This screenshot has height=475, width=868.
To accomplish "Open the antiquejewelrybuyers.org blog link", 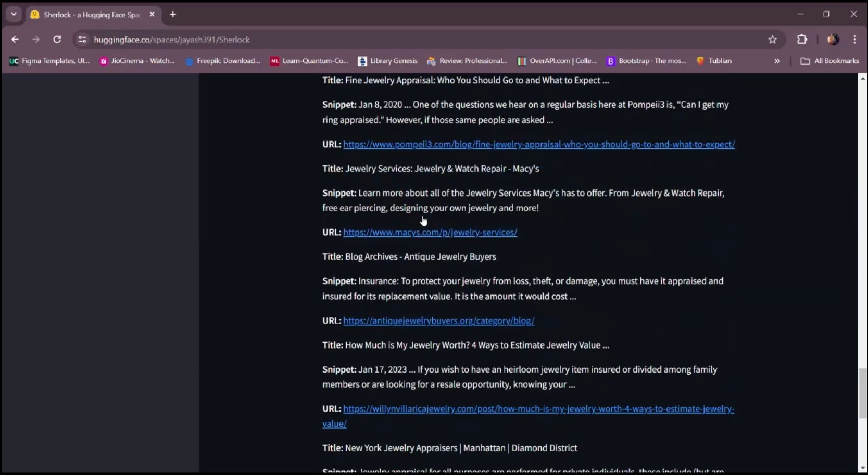I will pos(439,320).
